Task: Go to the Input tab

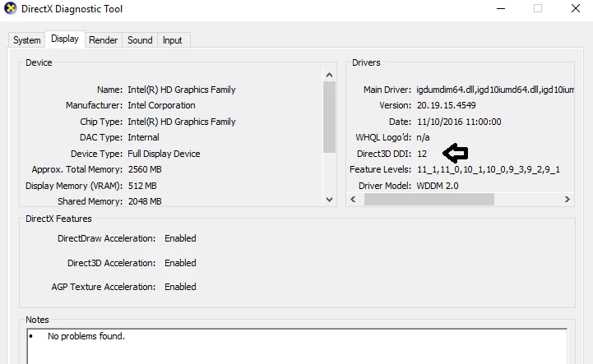Action: point(173,40)
